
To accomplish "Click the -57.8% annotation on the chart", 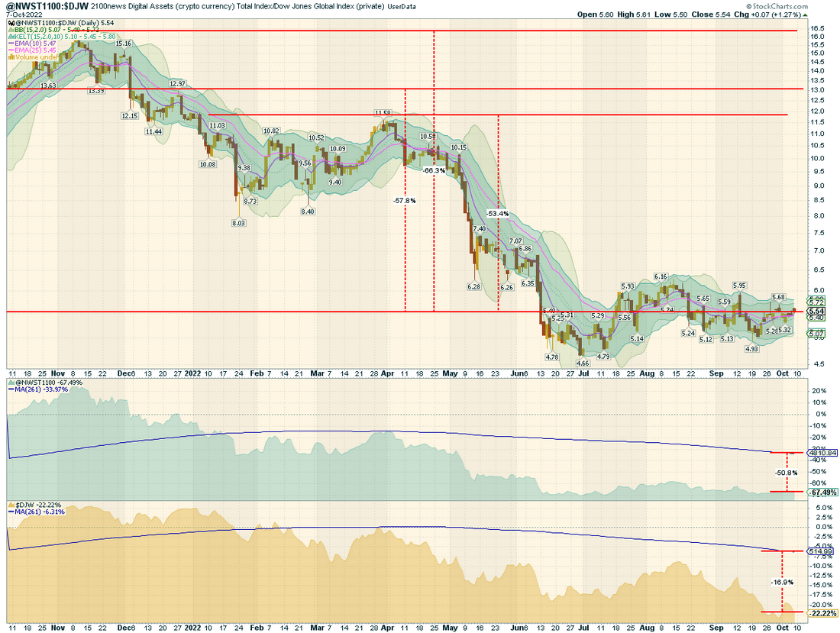I will click(405, 201).
